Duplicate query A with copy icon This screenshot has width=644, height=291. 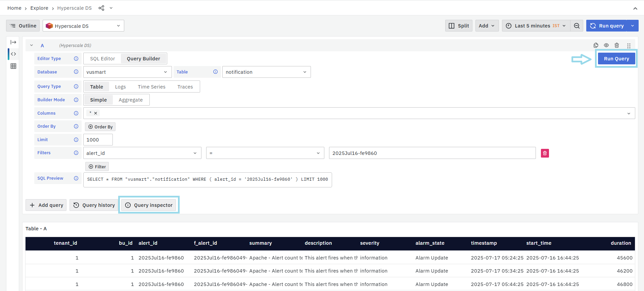pyautogui.click(x=596, y=45)
